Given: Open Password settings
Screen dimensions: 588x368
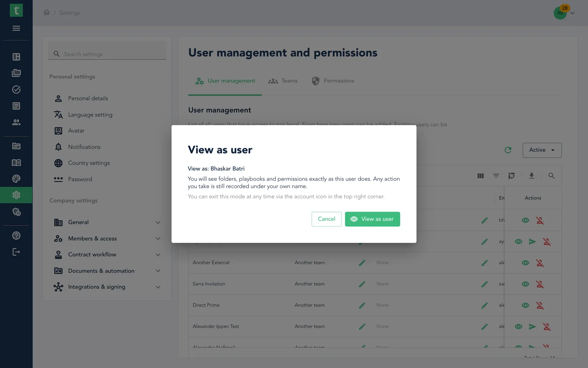Looking at the screenshot, I should (80, 179).
